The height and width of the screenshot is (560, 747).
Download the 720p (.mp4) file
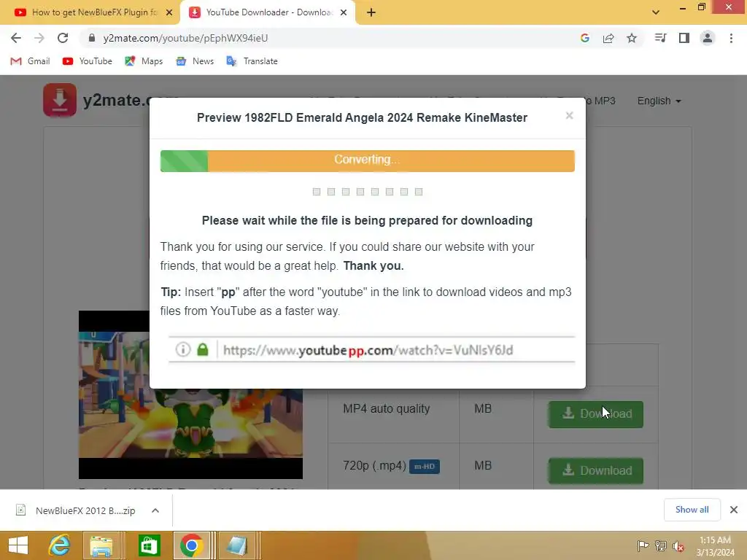pyautogui.click(x=595, y=470)
